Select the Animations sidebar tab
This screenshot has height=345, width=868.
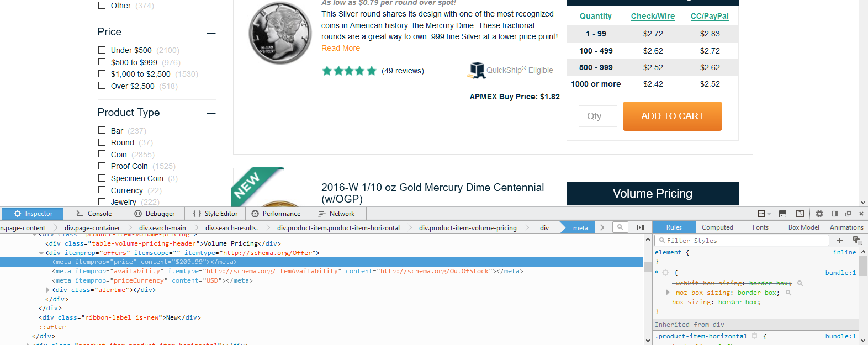tap(846, 227)
